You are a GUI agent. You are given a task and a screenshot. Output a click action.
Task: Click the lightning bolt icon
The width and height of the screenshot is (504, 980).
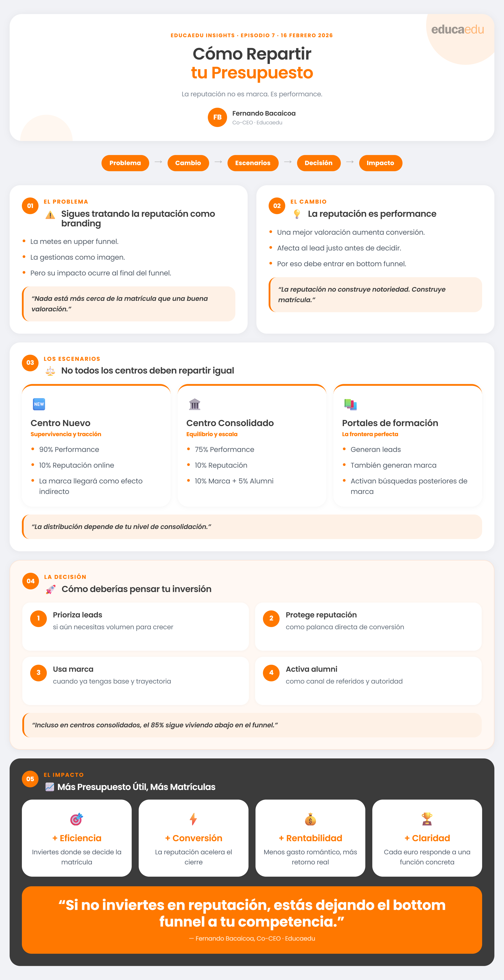pos(193,819)
